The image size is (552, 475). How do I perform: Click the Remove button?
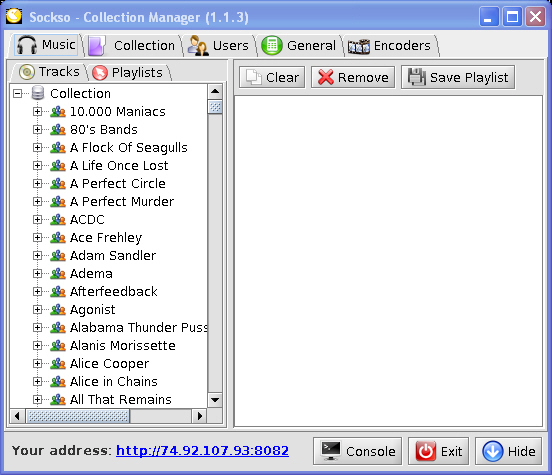353,77
